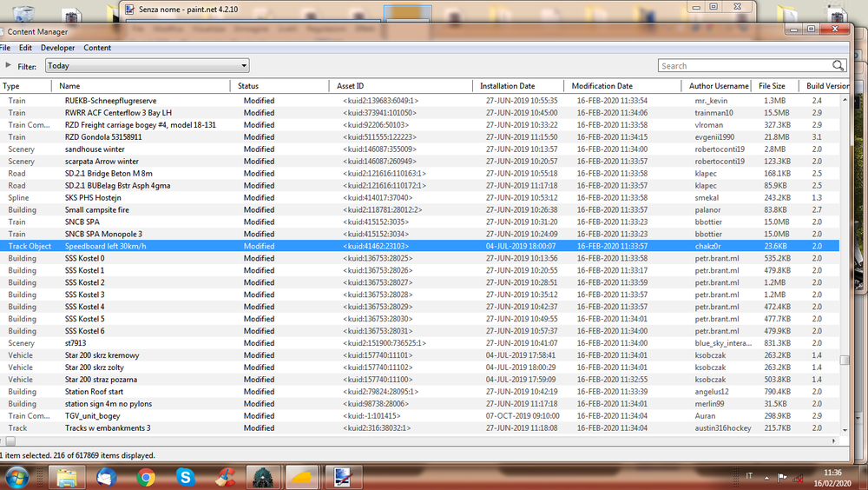Switch to the yellow Content Manager taskbar icon

coord(303,477)
